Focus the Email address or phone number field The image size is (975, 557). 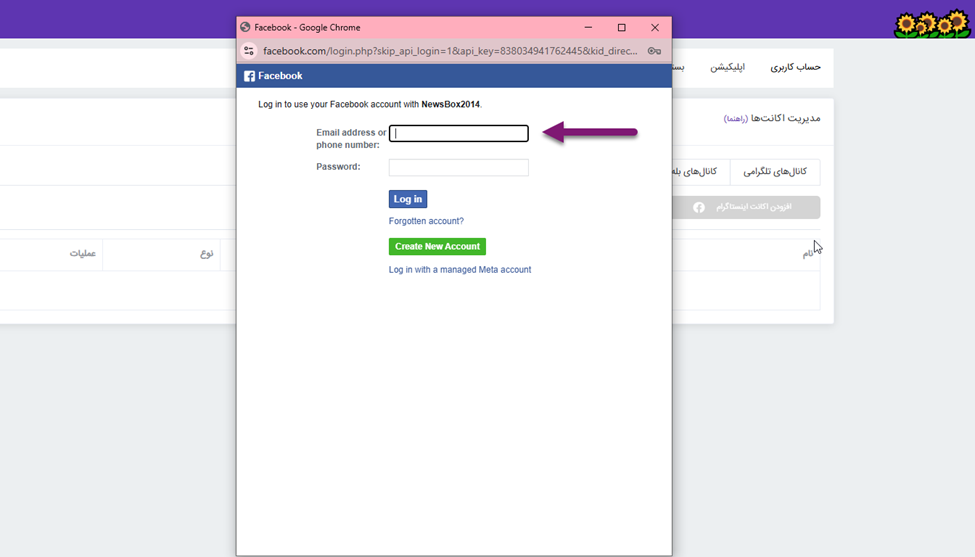[458, 133]
